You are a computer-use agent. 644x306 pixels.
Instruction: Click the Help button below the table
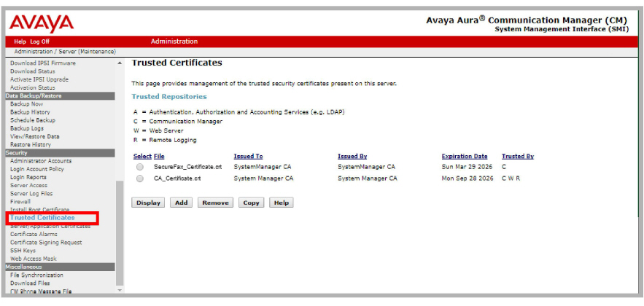(282, 203)
